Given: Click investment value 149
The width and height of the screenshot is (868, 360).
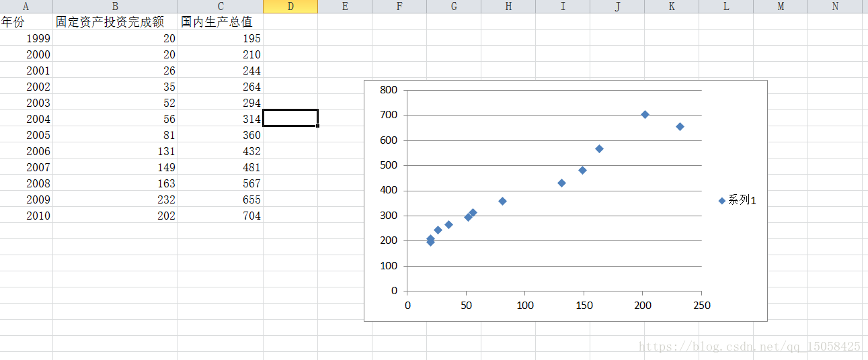Looking at the screenshot, I should (x=115, y=167).
